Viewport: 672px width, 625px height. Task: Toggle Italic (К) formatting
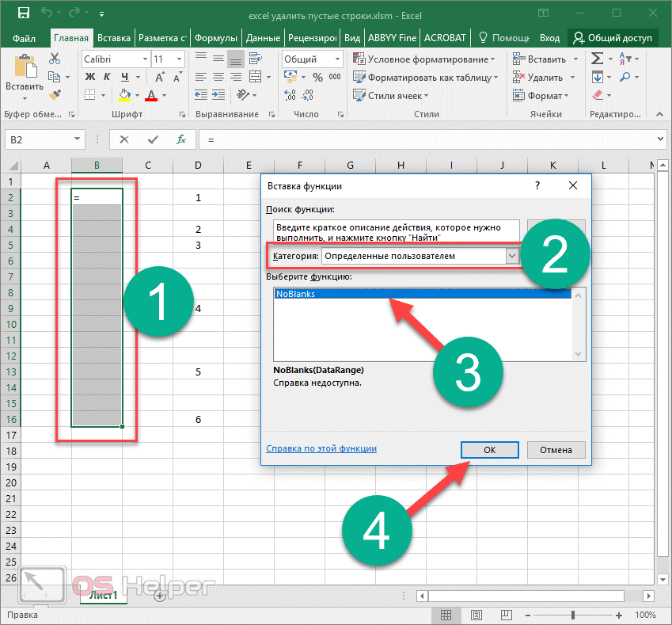click(107, 77)
